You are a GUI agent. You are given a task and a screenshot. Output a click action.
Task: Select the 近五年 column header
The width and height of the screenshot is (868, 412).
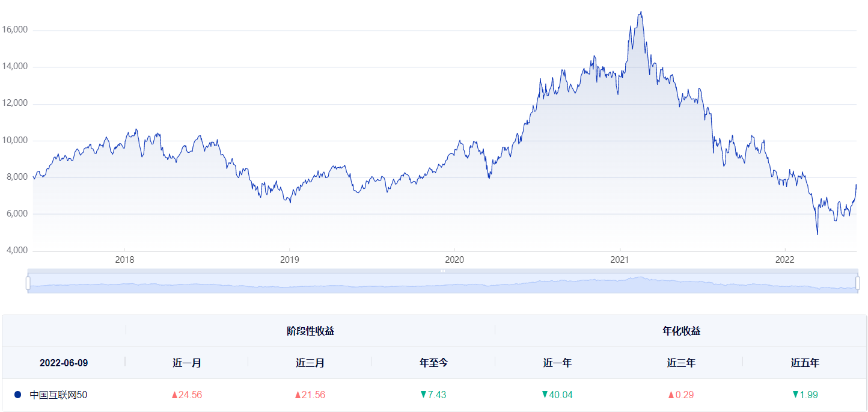click(x=805, y=363)
